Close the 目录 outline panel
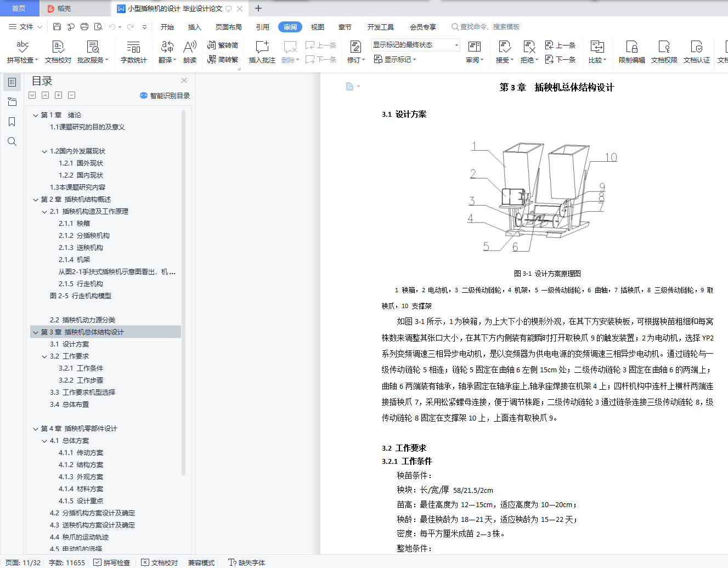728x568 pixels. [x=184, y=80]
